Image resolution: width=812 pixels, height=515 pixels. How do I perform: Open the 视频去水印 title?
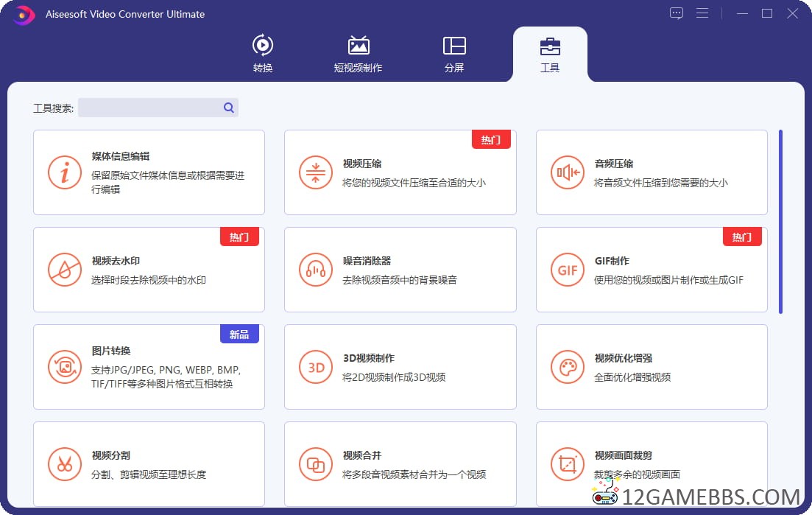point(116,261)
